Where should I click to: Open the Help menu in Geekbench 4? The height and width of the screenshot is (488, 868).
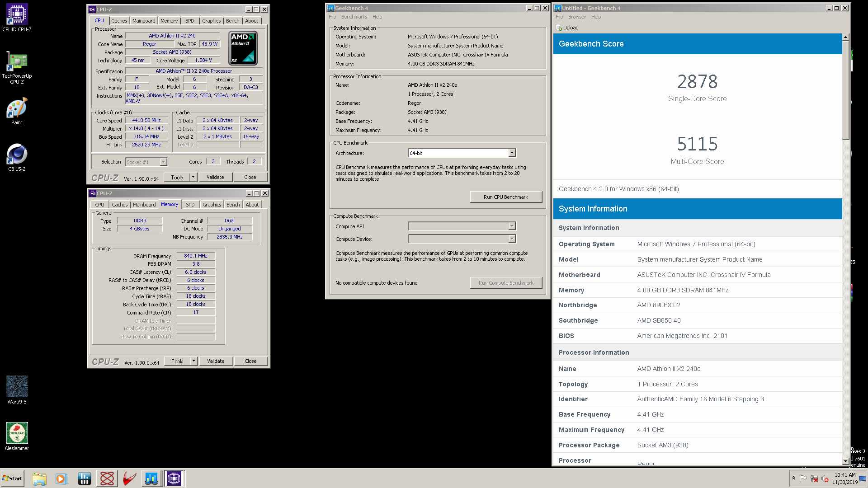point(377,17)
